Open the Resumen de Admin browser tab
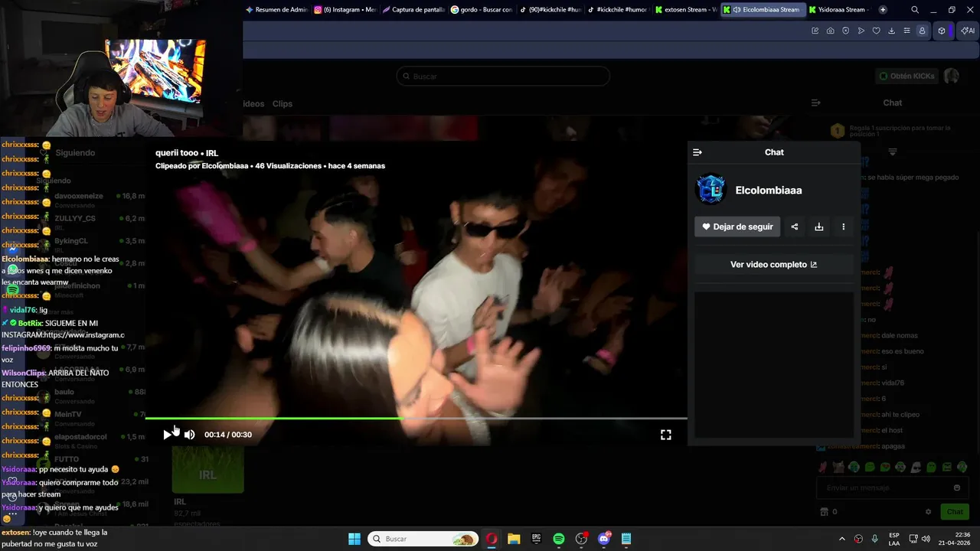Viewport: 980px width, 551px height. pyautogui.click(x=276, y=10)
